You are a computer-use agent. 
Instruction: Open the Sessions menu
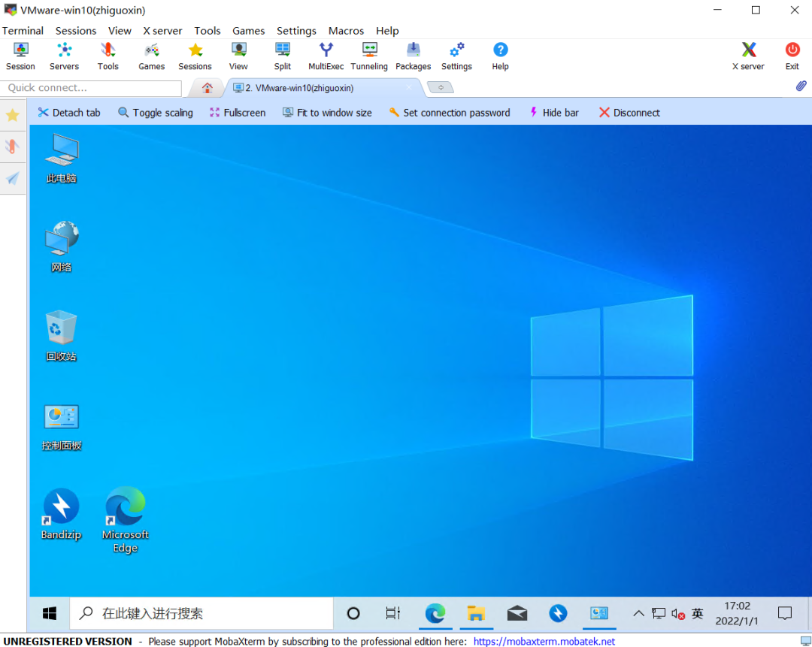[x=76, y=31]
